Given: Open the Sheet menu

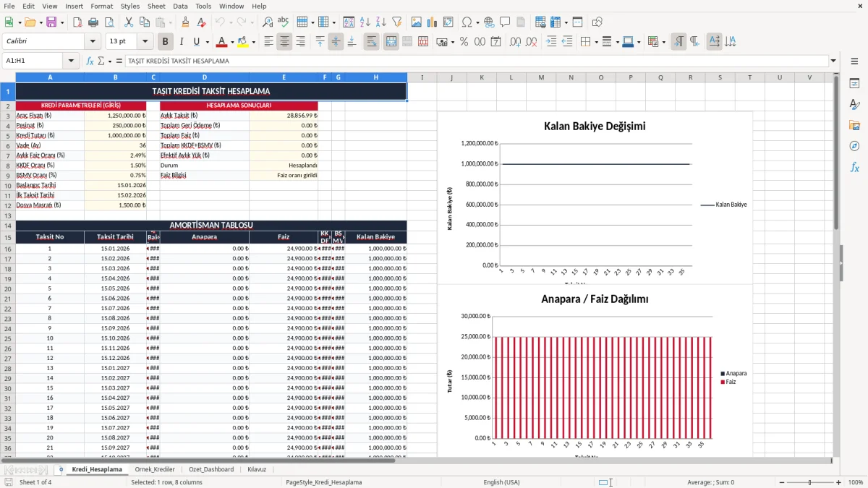Looking at the screenshot, I should point(156,6).
